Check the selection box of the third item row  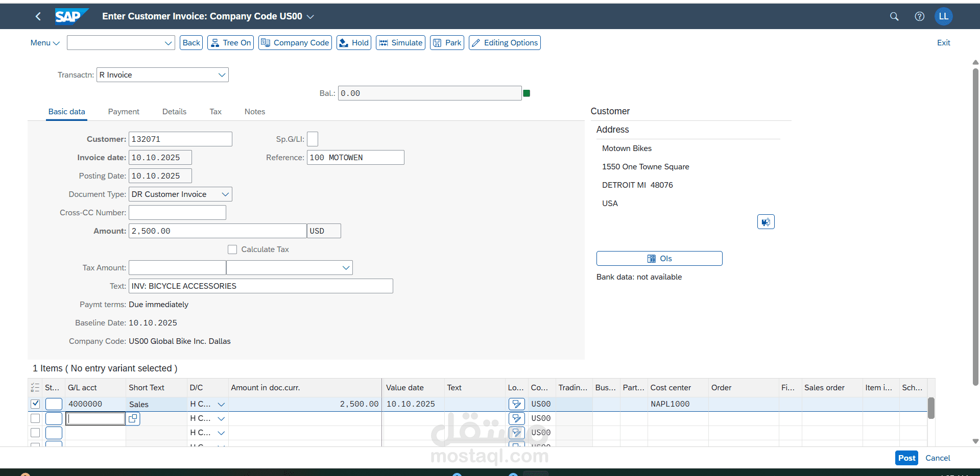coord(35,433)
